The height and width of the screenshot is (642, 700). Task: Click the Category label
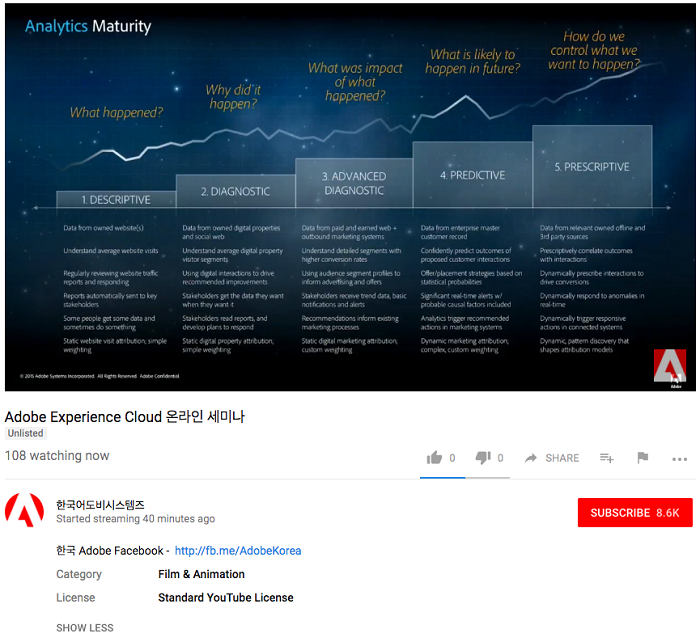click(x=79, y=574)
